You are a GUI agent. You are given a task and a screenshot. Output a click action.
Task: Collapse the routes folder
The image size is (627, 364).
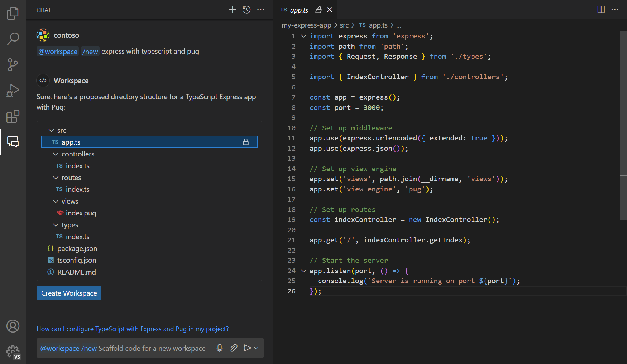56,178
